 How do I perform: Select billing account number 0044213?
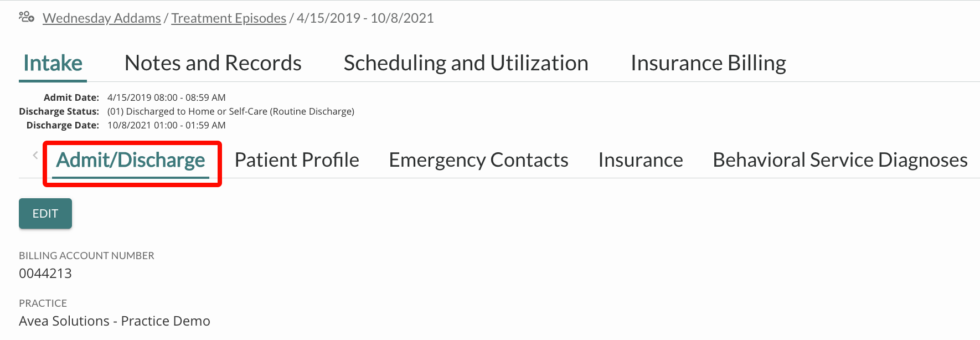click(45, 274)
